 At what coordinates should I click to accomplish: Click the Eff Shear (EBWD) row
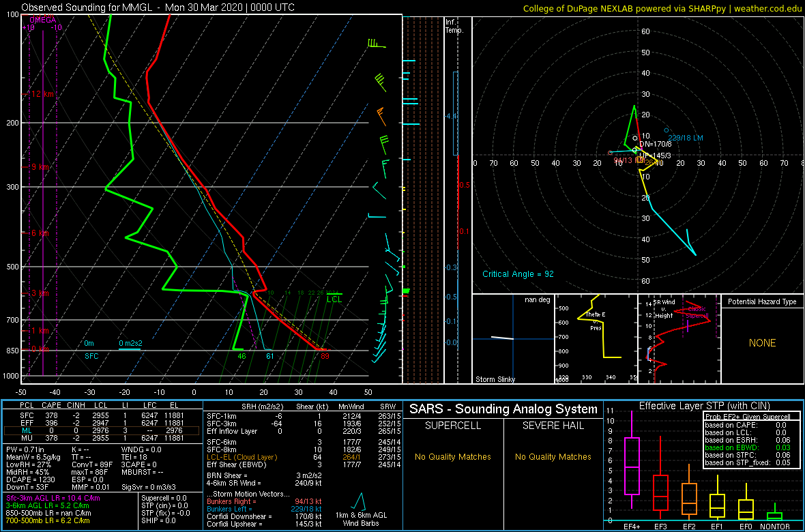tap(303, 464)
